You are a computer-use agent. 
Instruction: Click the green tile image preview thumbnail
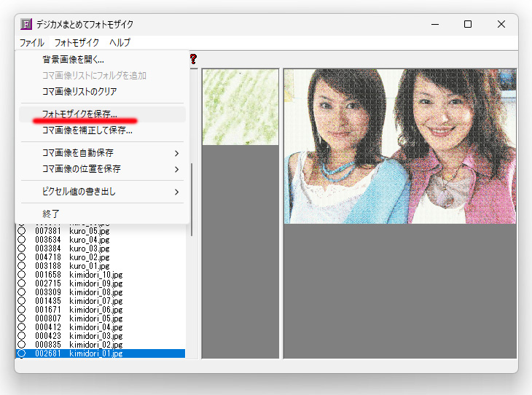pos(240,107)
